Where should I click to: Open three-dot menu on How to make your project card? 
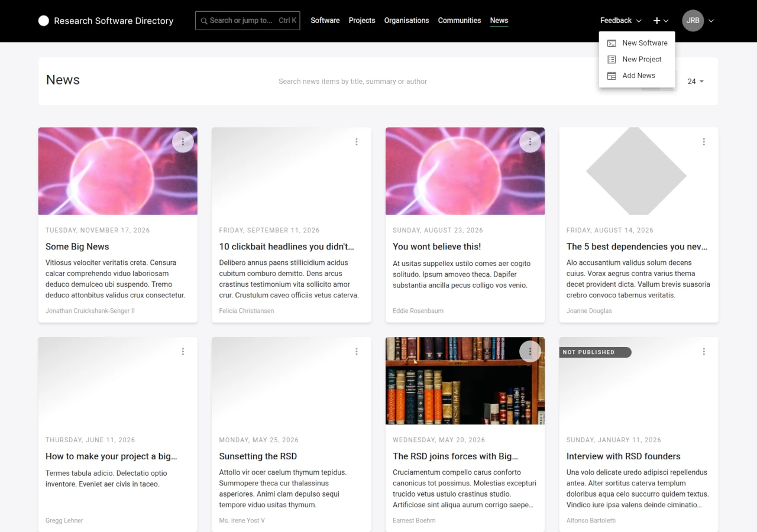tap(183, 352)
